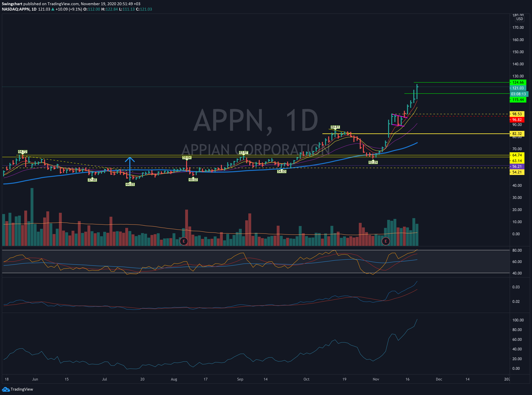Select the 98.53 yellow price label
The height and width of the screenshot is (395, 532).
point(517,114)
